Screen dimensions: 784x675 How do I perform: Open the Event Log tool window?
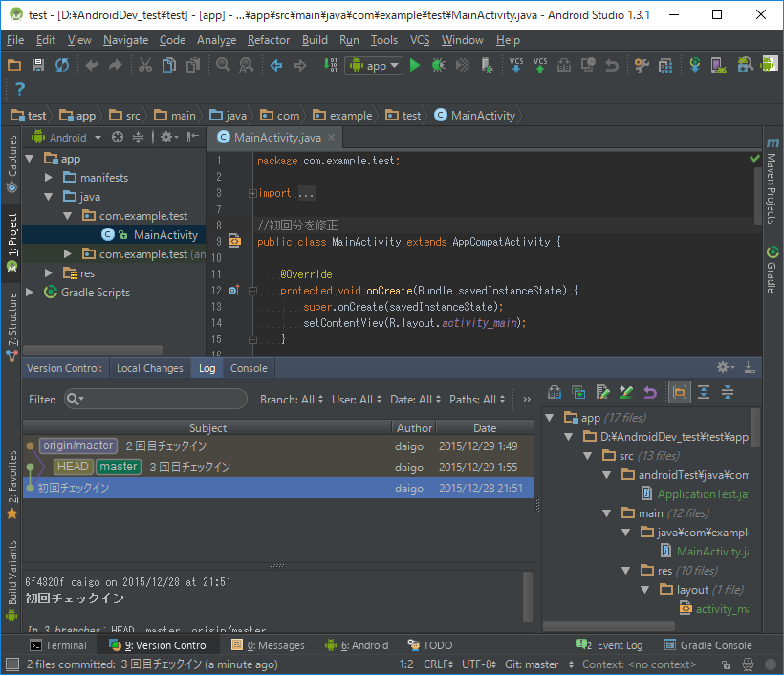click(x=609, y=645)
